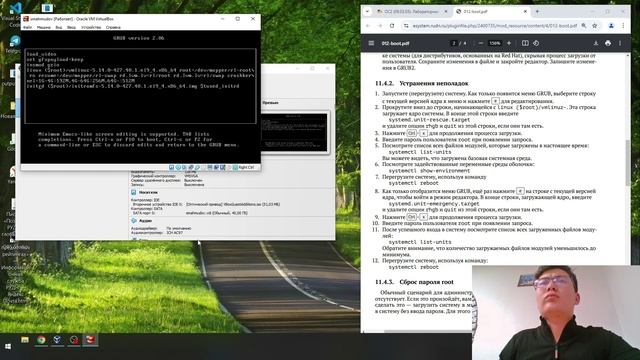Open Носители section in VirtualBox Manager
This screenshot has height=360, width=640.
148,192
